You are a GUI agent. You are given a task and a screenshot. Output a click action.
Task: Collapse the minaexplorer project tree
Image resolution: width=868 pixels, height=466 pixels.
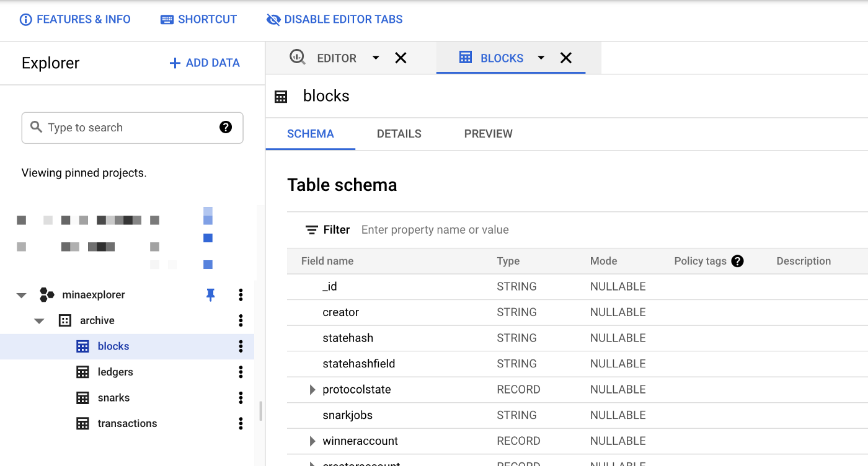(x=22, y=296)
